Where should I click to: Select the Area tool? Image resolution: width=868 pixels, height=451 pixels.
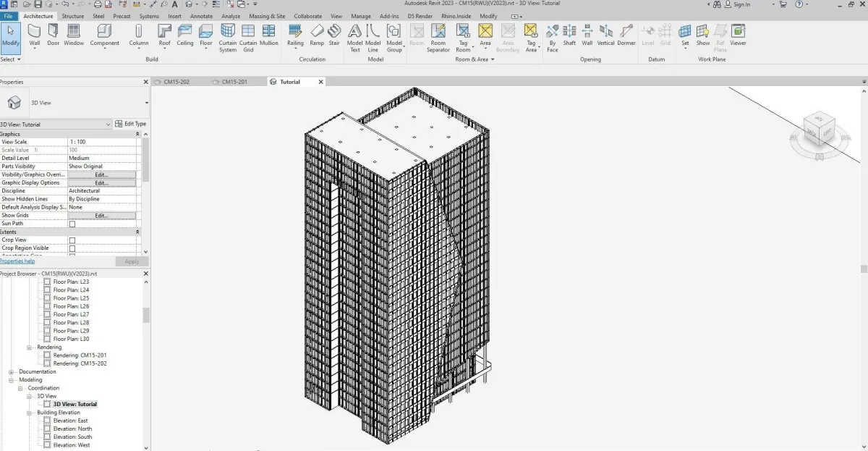point(485,35)
